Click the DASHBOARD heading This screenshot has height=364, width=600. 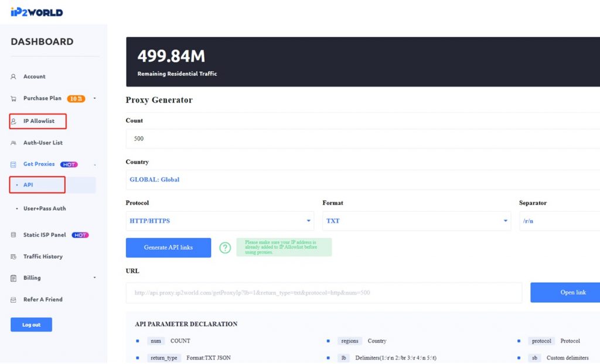click(42, 42)
